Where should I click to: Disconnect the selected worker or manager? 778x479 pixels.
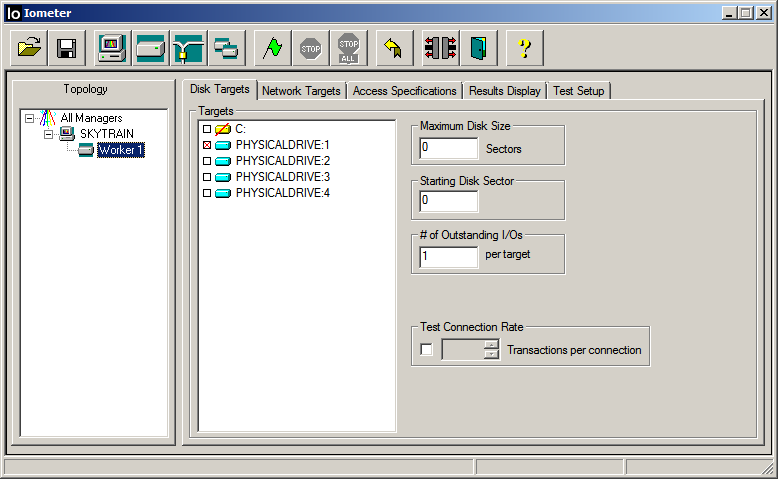[441, 48]
